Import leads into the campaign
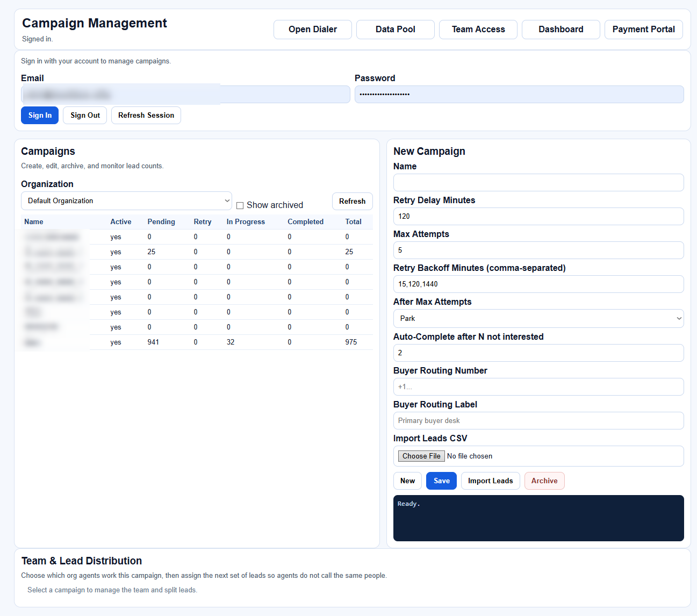Image resolution: width=697 pixels, height=616 pixels. (490, 481)
